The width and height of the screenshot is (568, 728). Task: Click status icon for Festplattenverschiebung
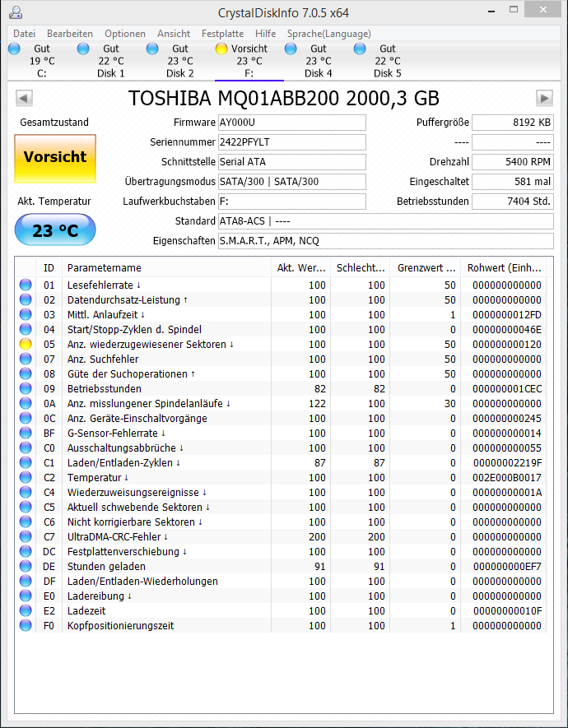pyautogui.click(x=26, y=552)
